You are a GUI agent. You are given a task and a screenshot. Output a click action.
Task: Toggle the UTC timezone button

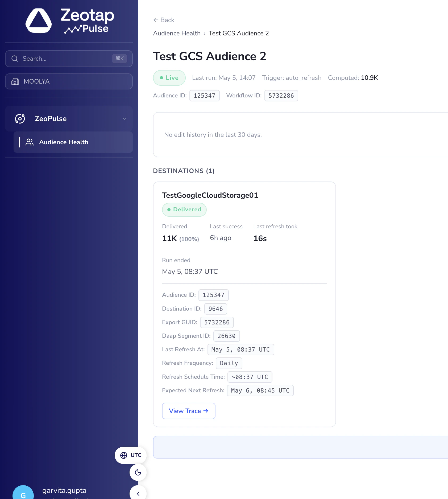pyautogui.click(x=131, y=455)
